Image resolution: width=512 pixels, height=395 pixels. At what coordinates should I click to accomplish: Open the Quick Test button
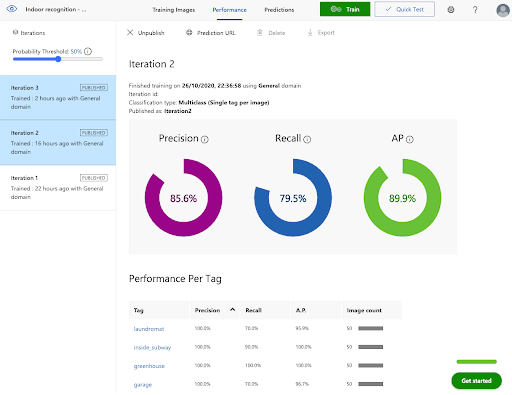click(404, 9)
